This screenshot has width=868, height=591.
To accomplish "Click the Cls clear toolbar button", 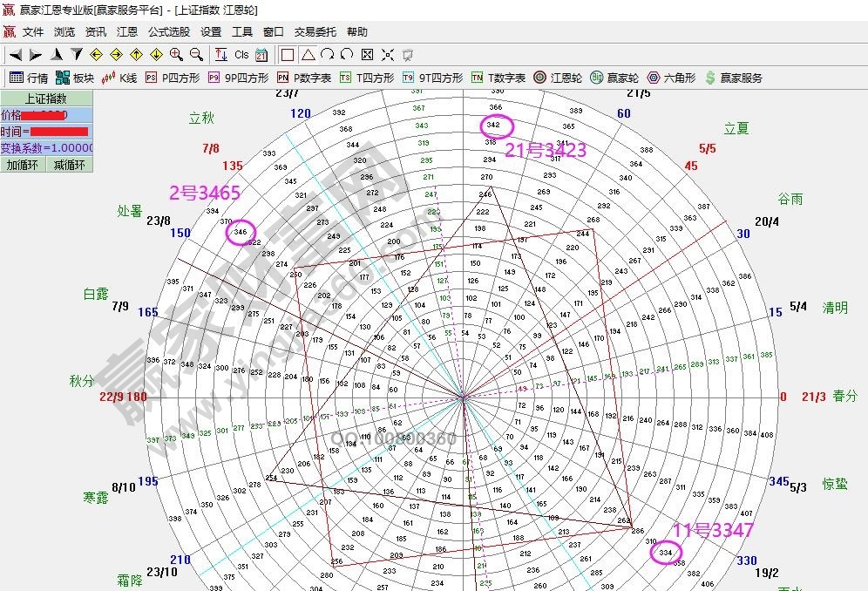I will tap(241, 54).
